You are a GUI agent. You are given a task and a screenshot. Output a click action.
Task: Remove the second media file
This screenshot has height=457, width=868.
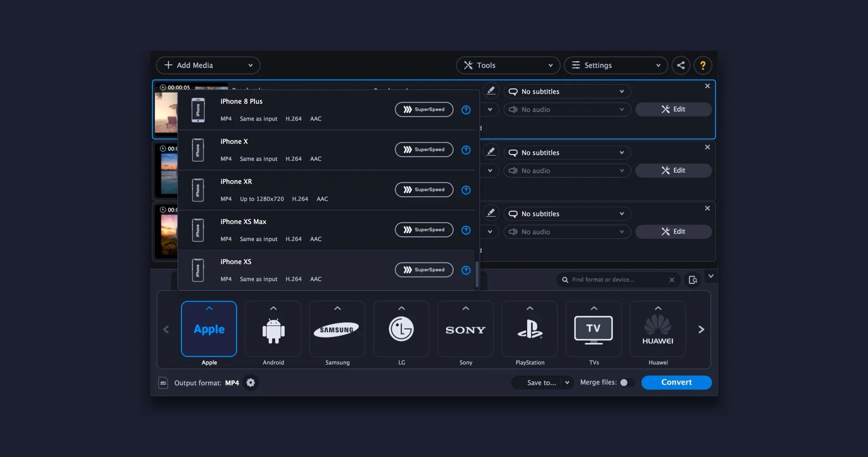tap(707, 147)
